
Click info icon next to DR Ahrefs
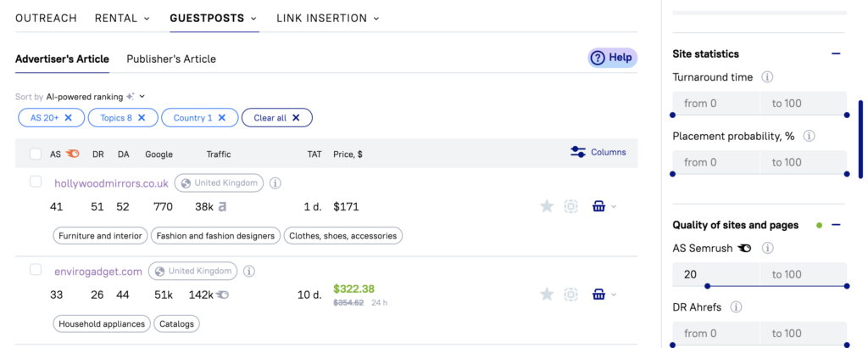(737, 307)
